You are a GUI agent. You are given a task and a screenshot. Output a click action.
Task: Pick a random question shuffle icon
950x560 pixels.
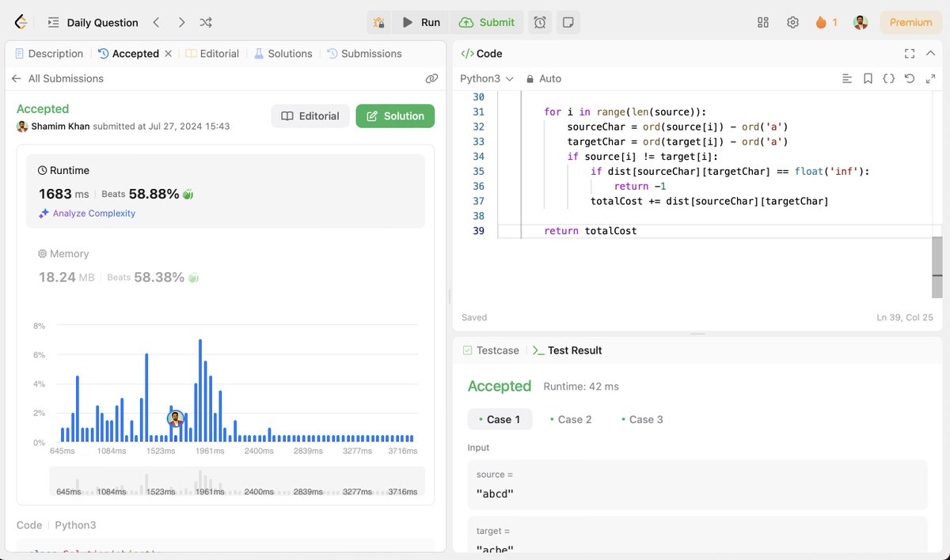[206, 22]
